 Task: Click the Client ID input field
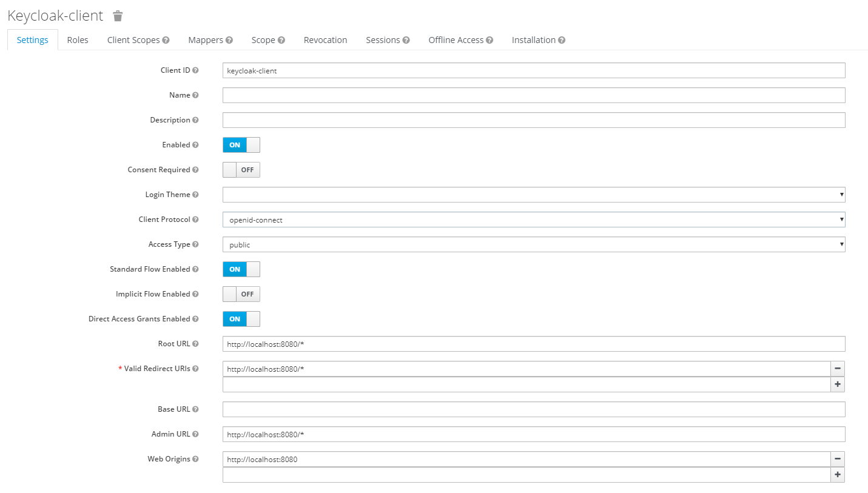(534, 70)
